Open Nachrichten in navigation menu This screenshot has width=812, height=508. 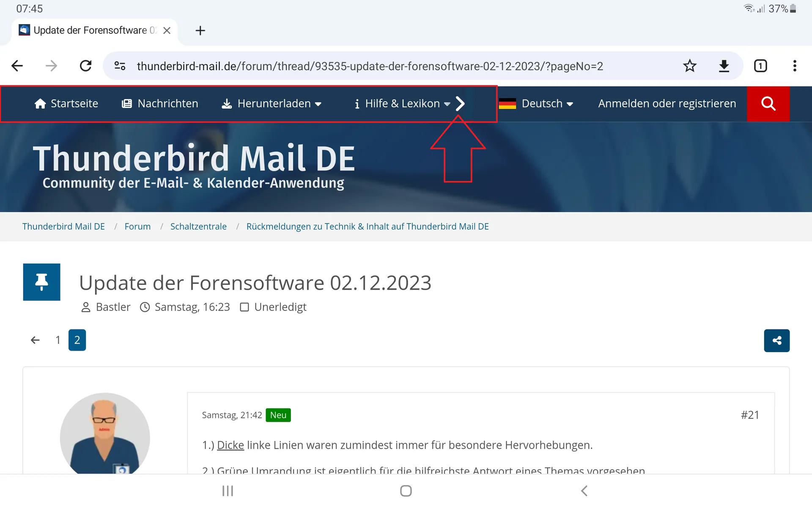(x=160, y=104)
